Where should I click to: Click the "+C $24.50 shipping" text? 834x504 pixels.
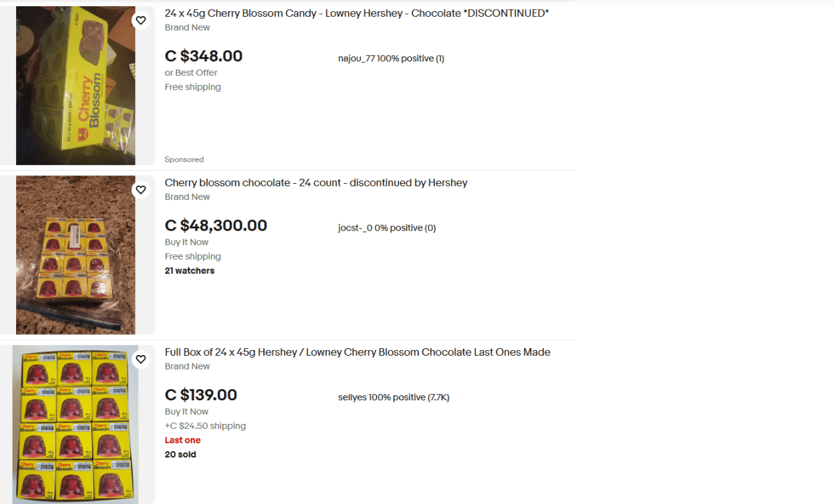tap(205, 426)
